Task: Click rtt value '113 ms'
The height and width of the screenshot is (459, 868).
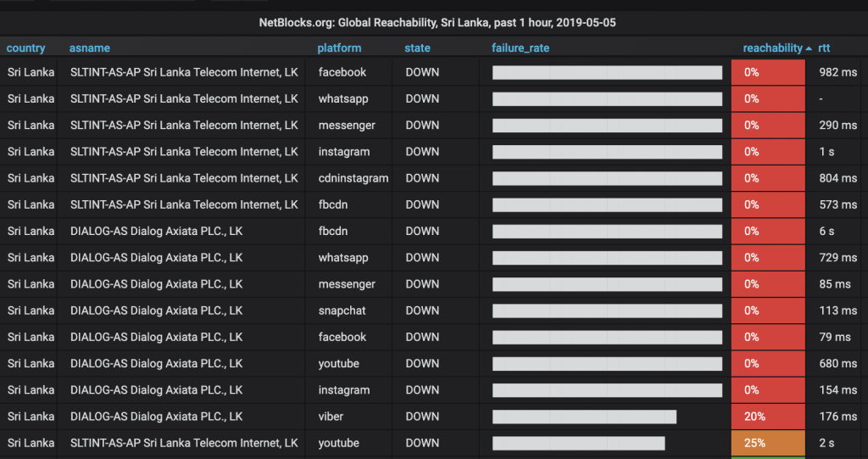Action: pyautogui.click(x=837, y=311)
